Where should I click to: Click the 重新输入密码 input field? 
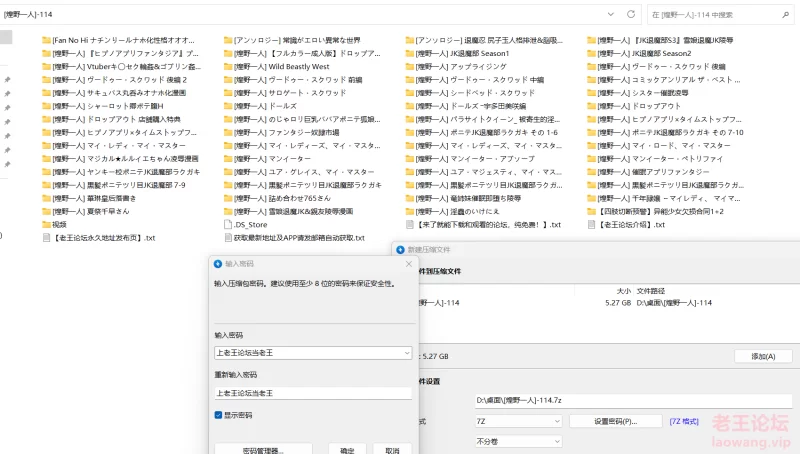coord(313,393)
